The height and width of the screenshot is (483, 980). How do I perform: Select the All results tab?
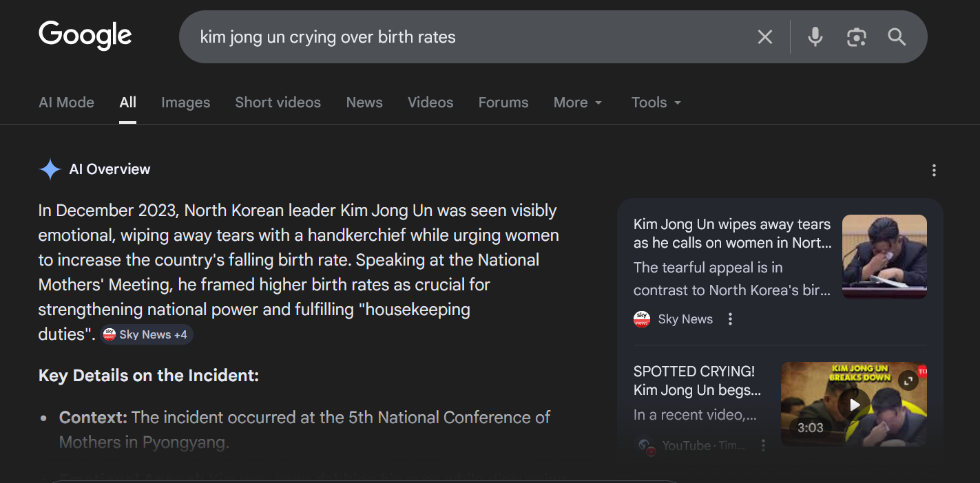tap(128, 103)
